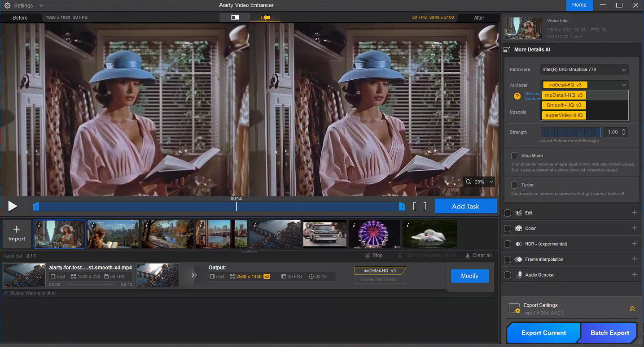
Task: Click the Stop icon in the task list
Action: point(368,256)
